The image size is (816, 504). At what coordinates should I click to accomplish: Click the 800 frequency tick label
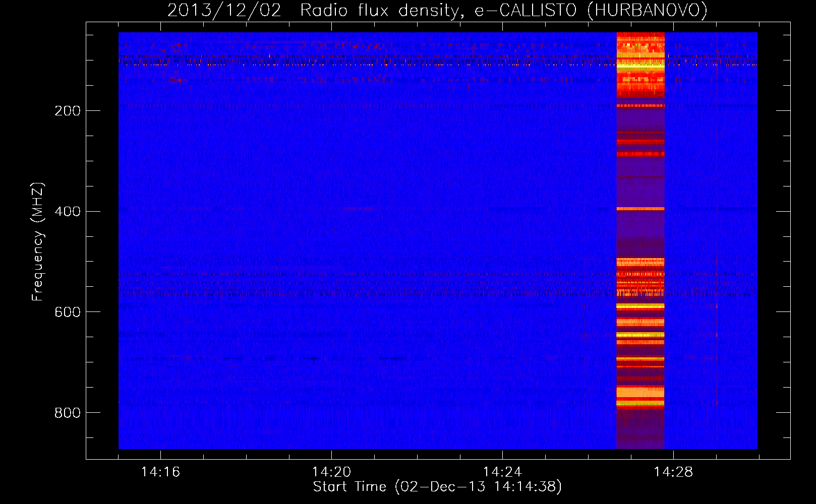(x=68, y=413)
